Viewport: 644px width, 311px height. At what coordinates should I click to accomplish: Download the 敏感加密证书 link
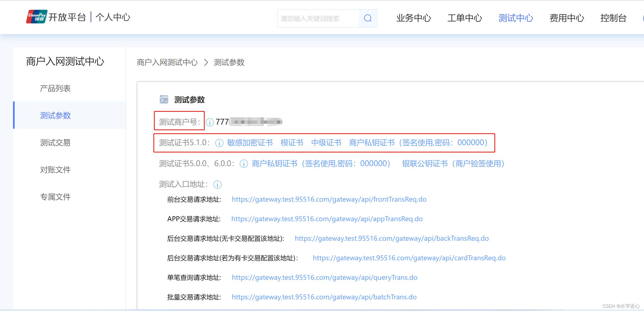[x=250, y=143]
